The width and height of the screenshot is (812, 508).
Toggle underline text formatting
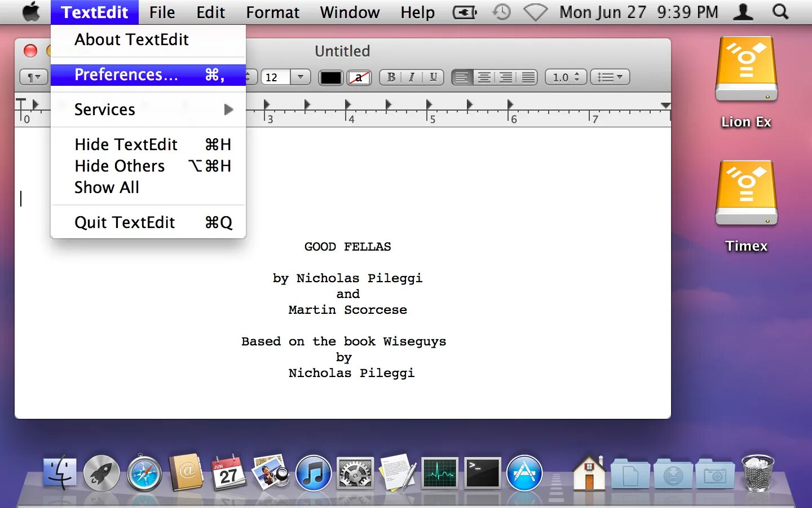[x=433, y=77]
